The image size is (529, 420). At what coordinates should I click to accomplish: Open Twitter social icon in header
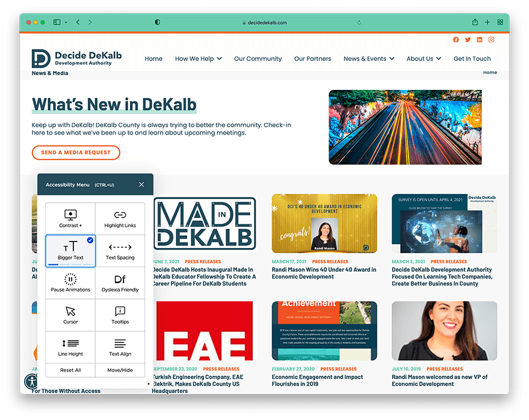468,40
